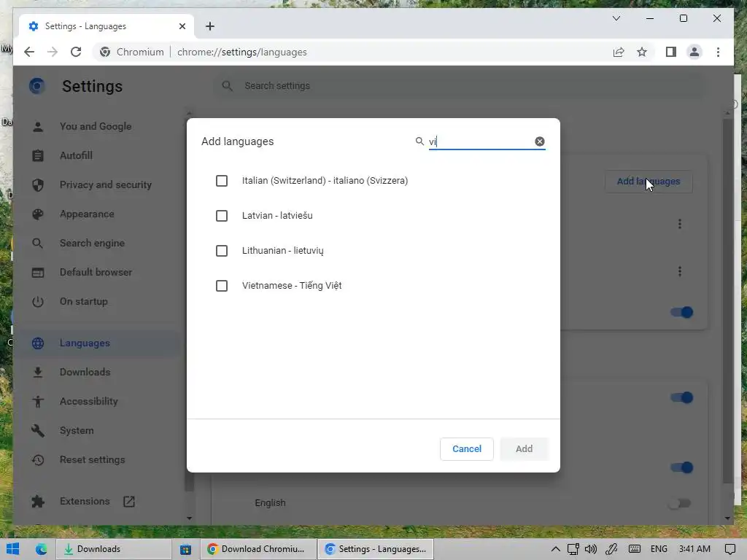Open Microsoft Store taskbar icon

(x=185, y=549)
